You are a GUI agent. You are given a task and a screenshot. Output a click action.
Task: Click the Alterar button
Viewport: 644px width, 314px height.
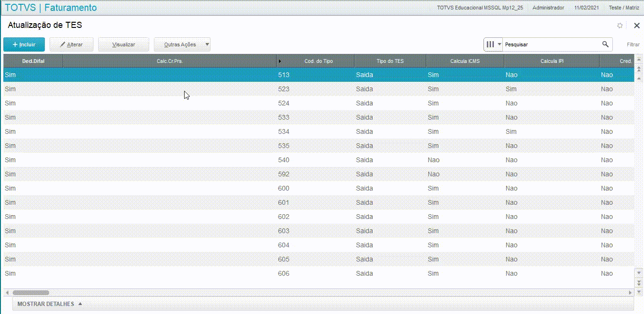[x=71, y=44]
